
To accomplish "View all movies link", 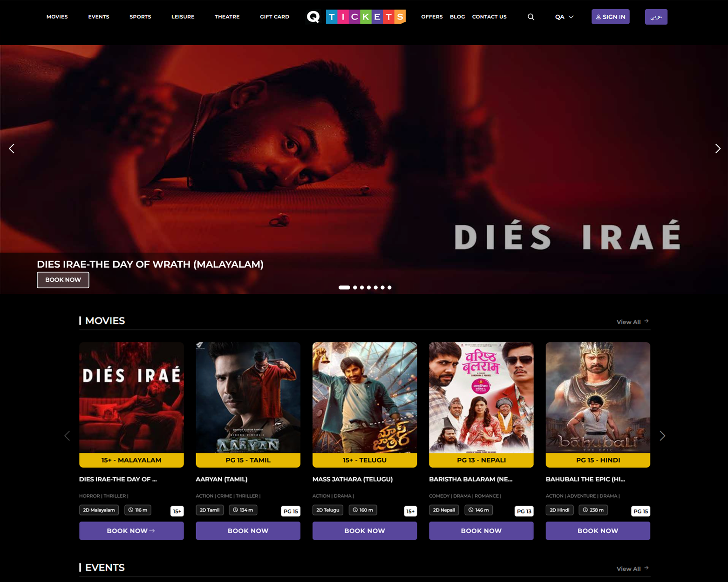I will click(632, 322).
